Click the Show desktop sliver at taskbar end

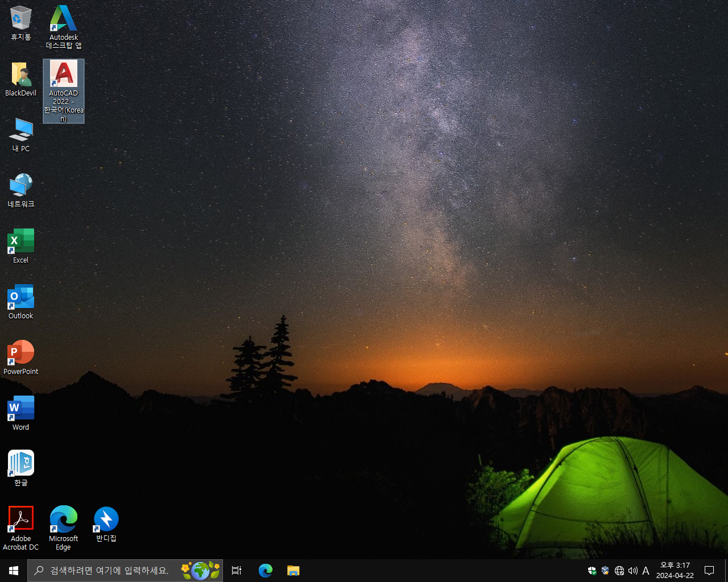point(726,571)
